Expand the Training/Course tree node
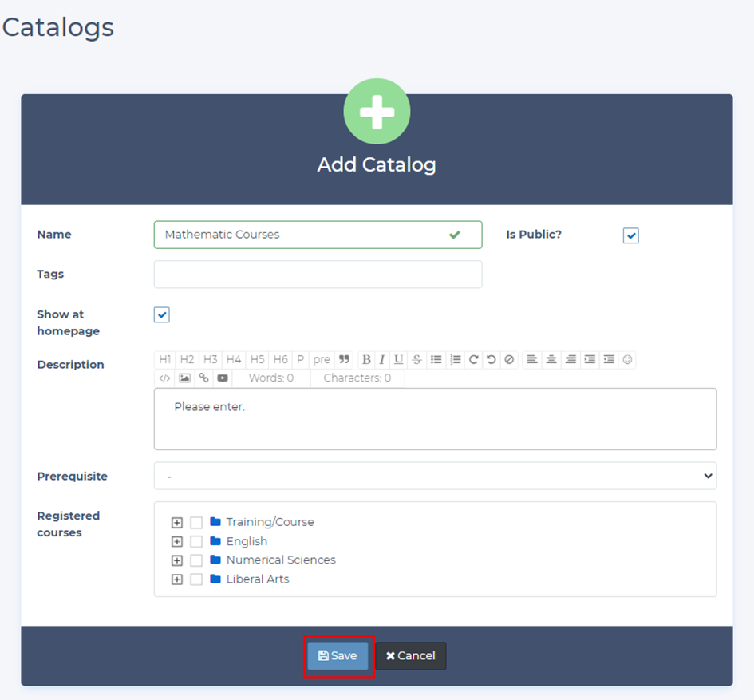The height and width of the screenshot is (700, 754). [177, 523]
